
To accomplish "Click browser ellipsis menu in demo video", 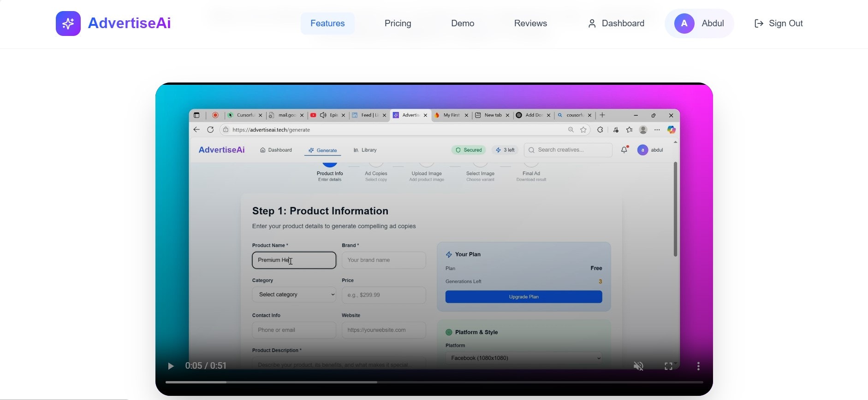I will pyautogui.click(x=657, y=130).
